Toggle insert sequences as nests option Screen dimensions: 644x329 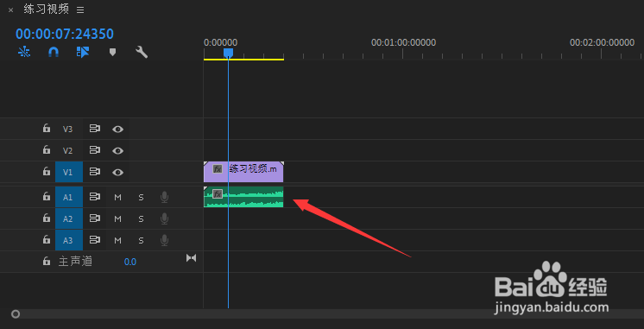[24, 52]
